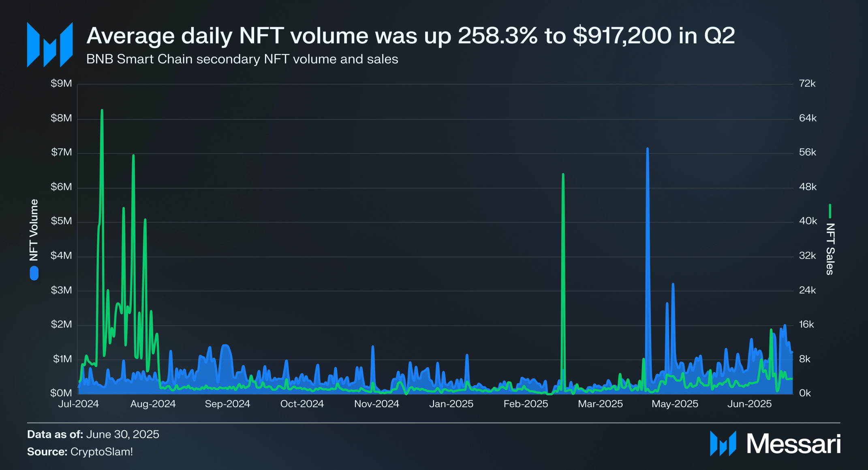Click the Nov-2024 x-axis label
This screenshot has height=470, width=868.
(376, 404)
